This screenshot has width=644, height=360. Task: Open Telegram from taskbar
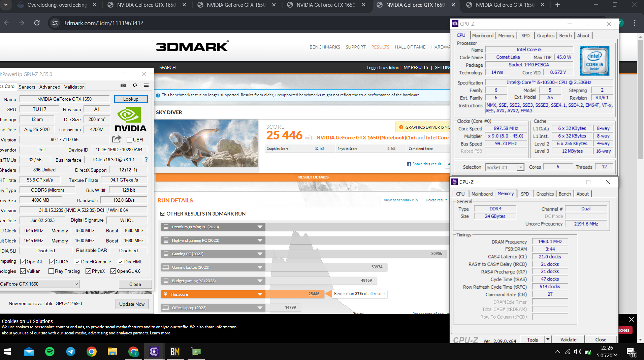pos(70,352)
